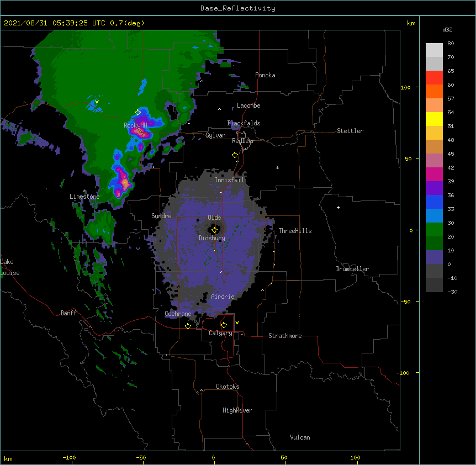Click the yellow diamond marker south of RedDeer

coord(235,155)
